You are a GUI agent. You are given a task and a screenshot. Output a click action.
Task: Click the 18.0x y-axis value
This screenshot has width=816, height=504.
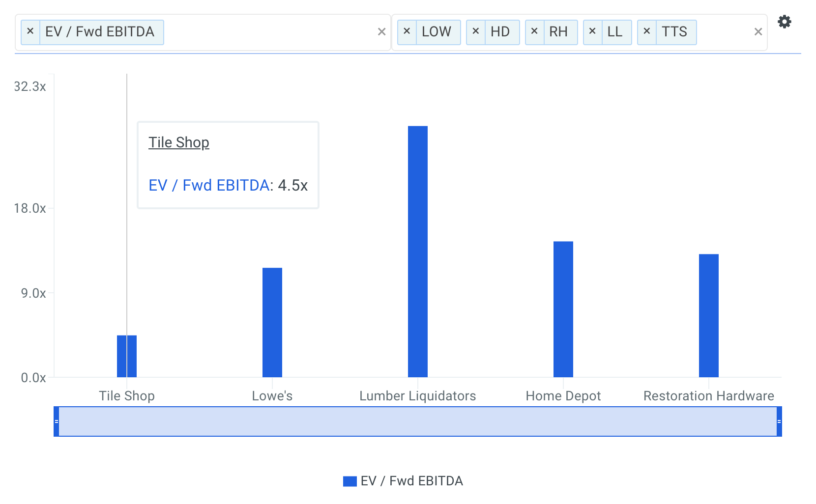30,208
